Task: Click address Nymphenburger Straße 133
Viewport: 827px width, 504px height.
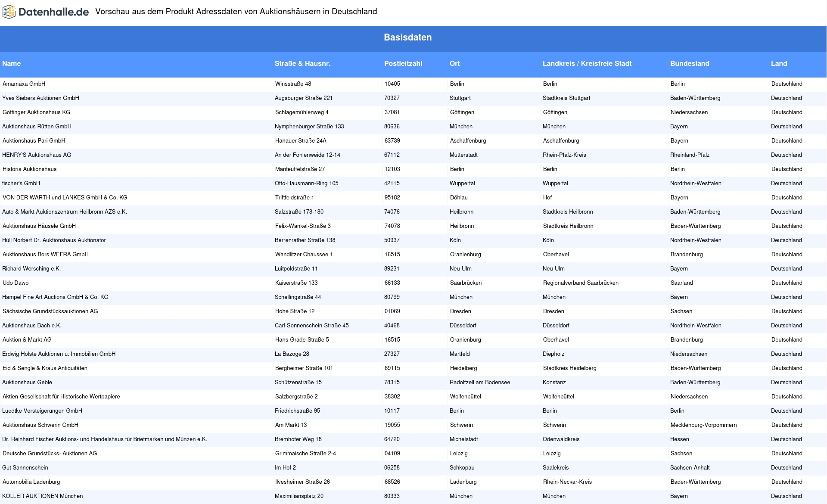Action: click(x=309, y=127)
